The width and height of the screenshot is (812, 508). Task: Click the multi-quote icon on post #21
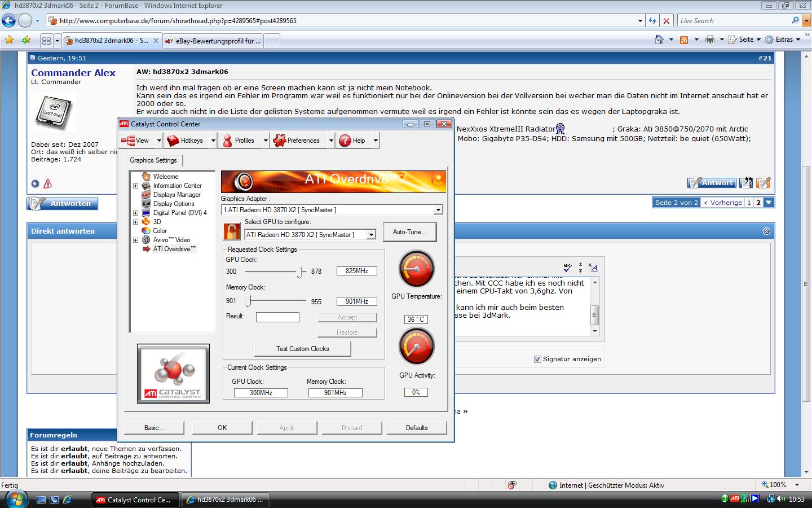(x=746, y=183)
